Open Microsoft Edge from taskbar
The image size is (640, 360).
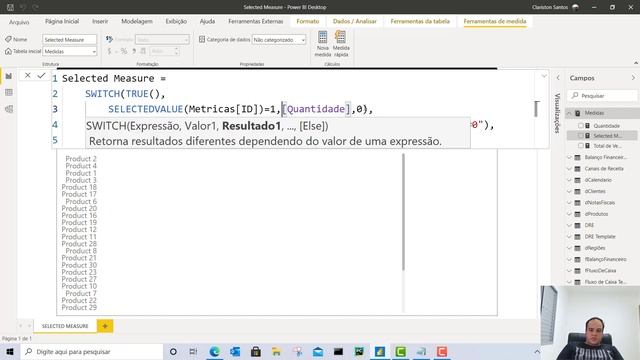click(x=214, y=351)
